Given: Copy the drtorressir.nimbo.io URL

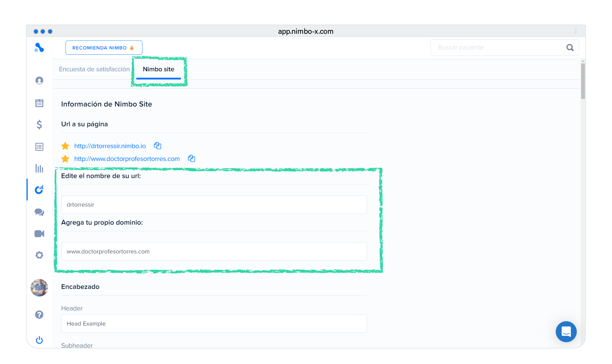Looking at the screenshot, I should 158,146.
